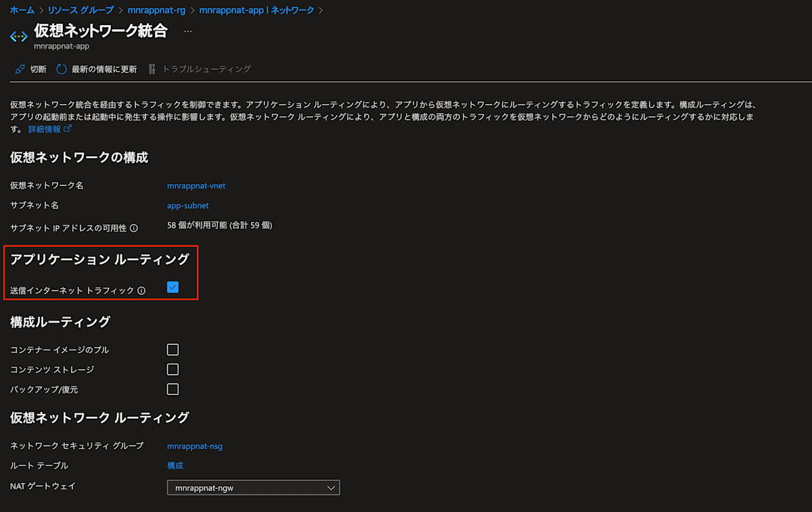Image resolution: width=812 pixels, height=512 pixels.
Task: Click the 仮想ネットワークの構成 heading
Action: pos(79,158)
